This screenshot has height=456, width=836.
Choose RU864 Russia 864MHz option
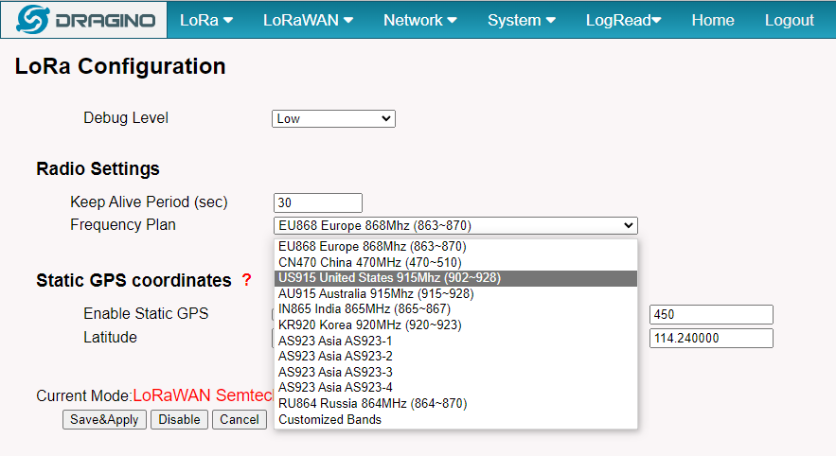coord(455,404)
